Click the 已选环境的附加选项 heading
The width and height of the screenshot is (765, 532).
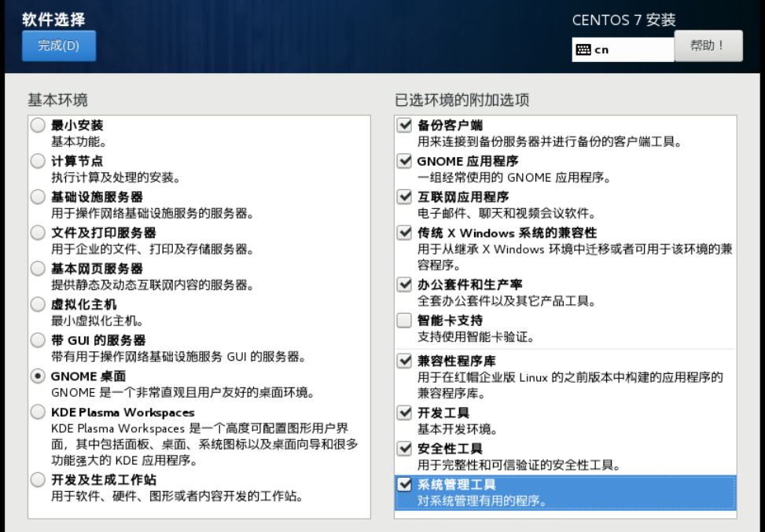click(x=462, y=100)
